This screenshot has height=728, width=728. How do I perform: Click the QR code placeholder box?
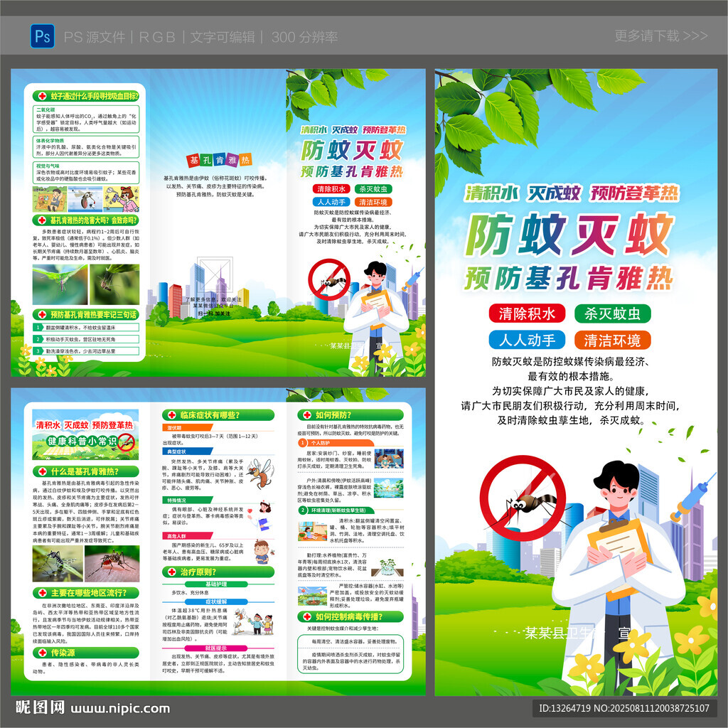point(215,275)
